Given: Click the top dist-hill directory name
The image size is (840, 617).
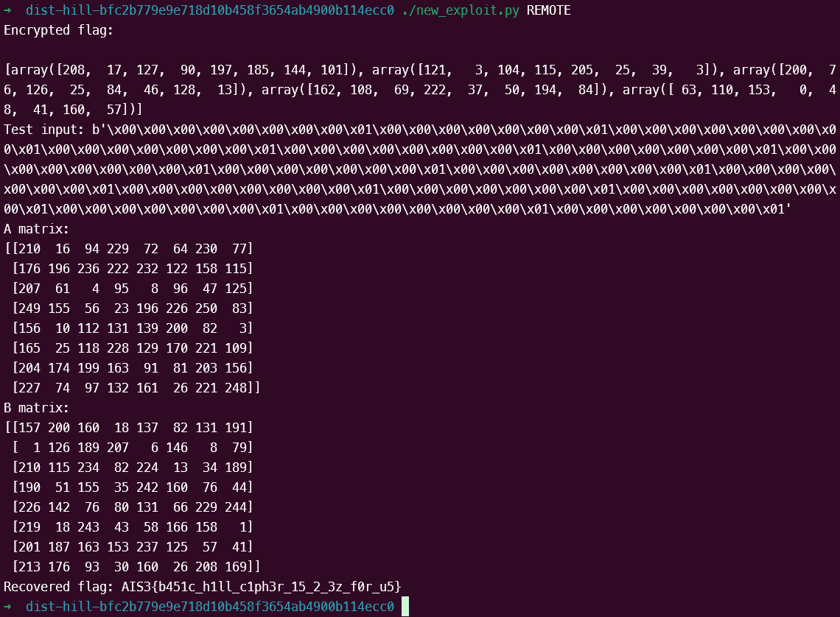Looking at the screenshot, I should (x=209, y=10).
